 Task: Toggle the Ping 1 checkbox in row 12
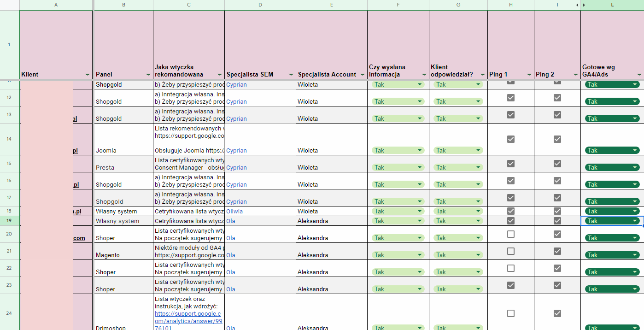click(511, 98)
